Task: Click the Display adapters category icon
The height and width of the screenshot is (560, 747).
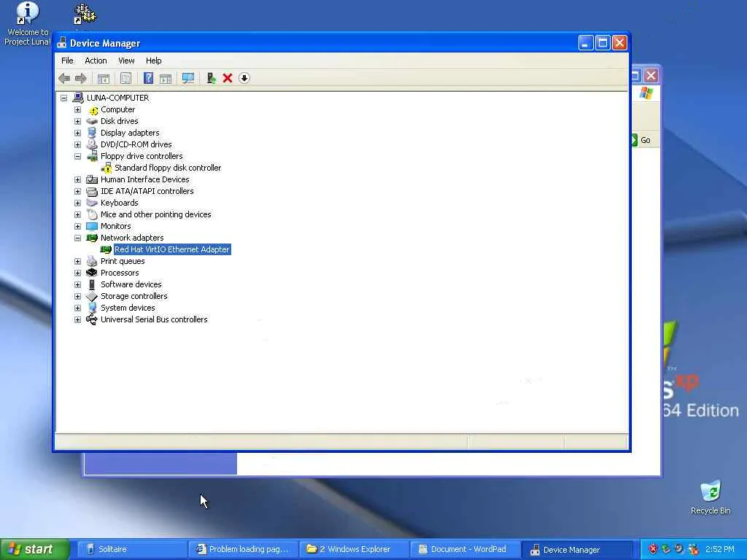Action: tap(92, 133)
